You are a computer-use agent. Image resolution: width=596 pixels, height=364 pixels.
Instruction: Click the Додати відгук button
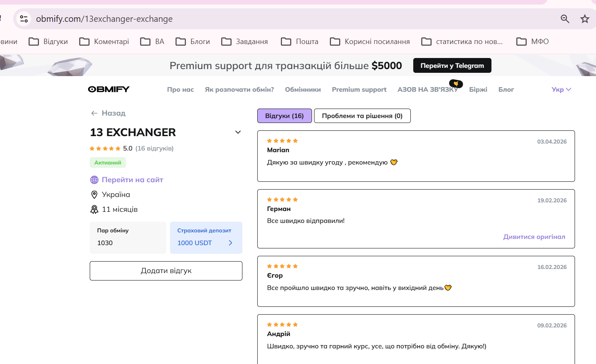[166, 271]
